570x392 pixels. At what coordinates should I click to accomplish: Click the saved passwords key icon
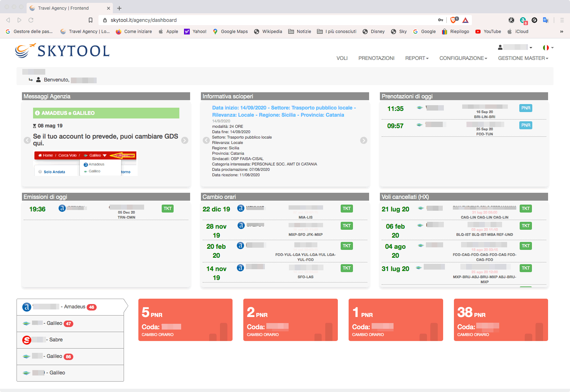[x=441, y=20]
